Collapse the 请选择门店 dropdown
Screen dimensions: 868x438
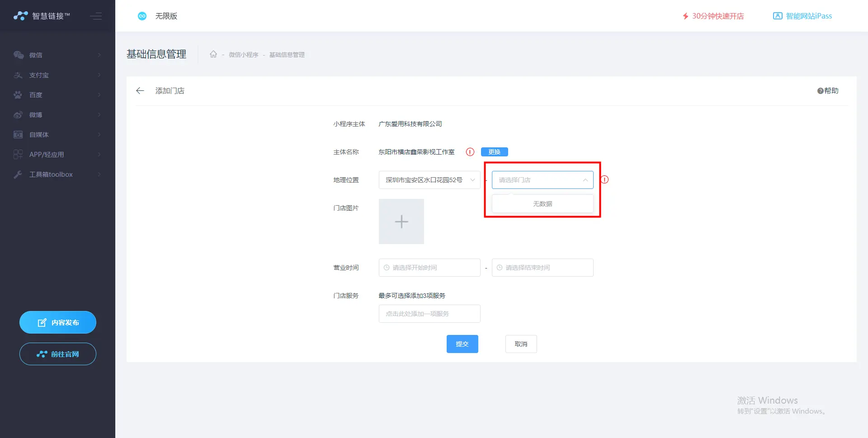[x=585, y=180]
